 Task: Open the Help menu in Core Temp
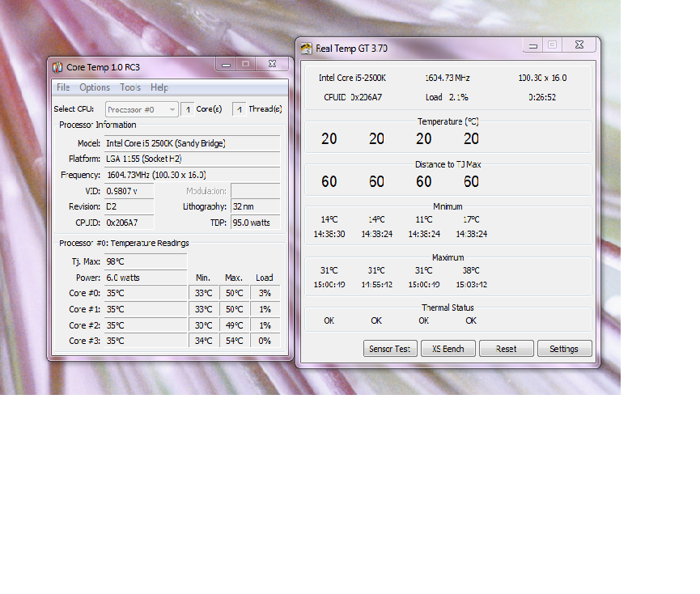159,87
